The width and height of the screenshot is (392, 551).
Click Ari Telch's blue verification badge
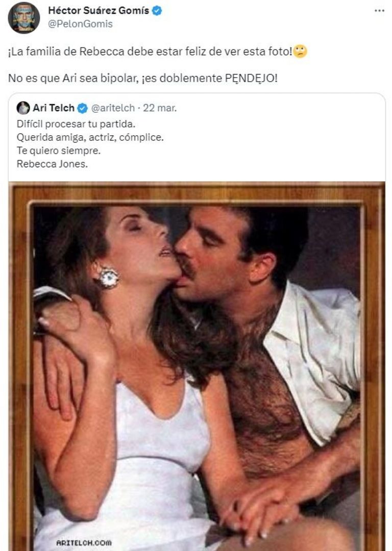point(81,108)
